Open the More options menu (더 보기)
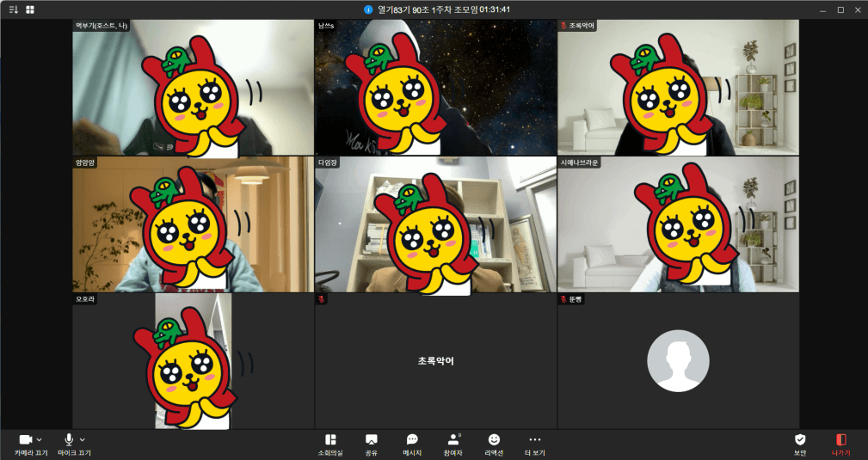 pos(535,444)
